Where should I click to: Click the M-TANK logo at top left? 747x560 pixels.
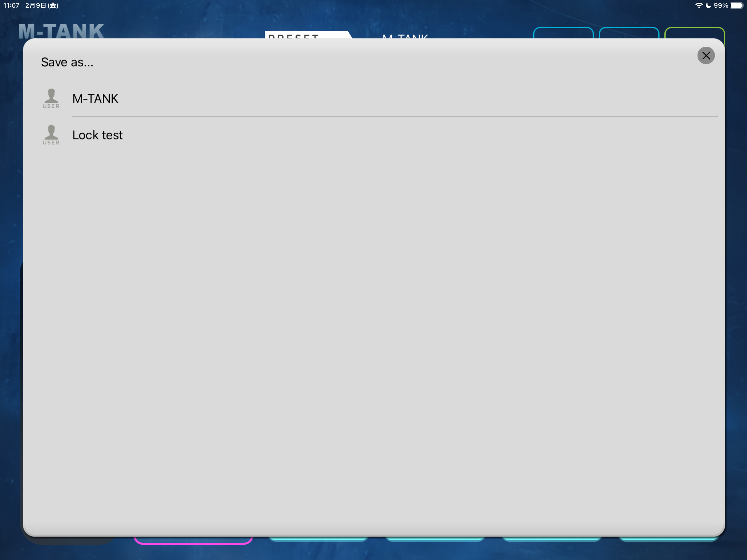click(x=61, y=31)
